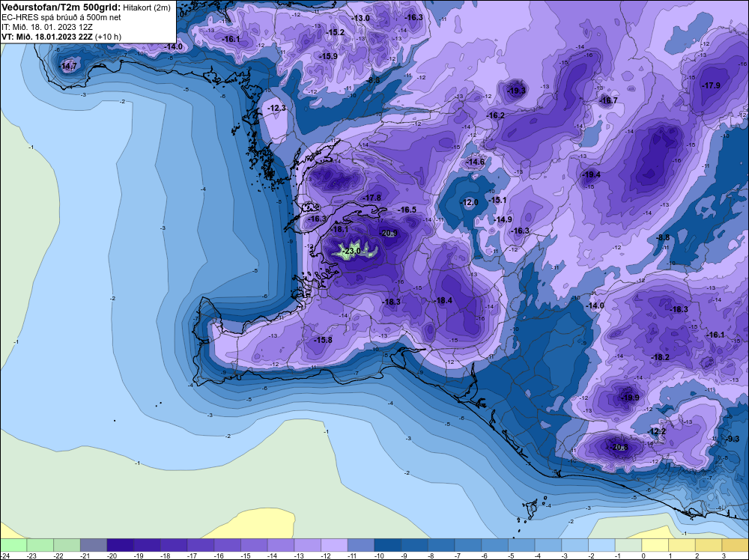Click the -15 value on the legend

(x=246, y=556)
